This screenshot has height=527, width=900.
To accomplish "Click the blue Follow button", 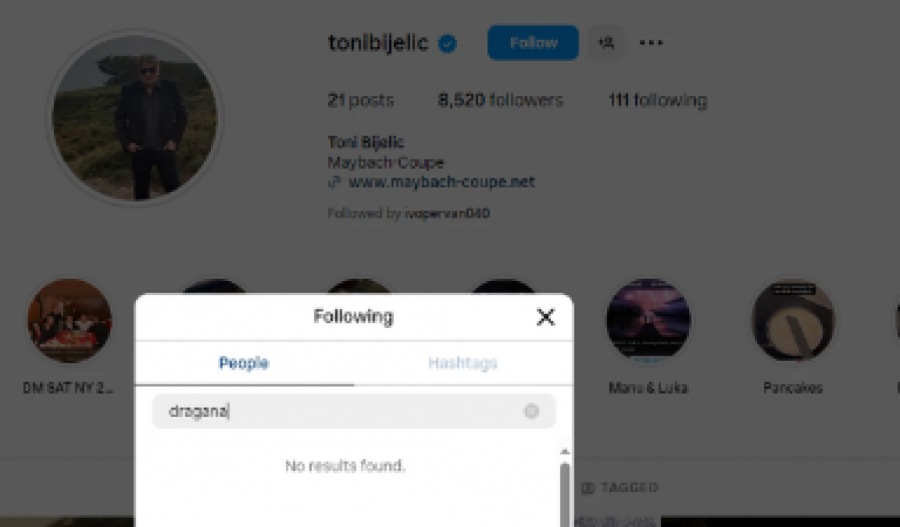I will tap(533, 43).
